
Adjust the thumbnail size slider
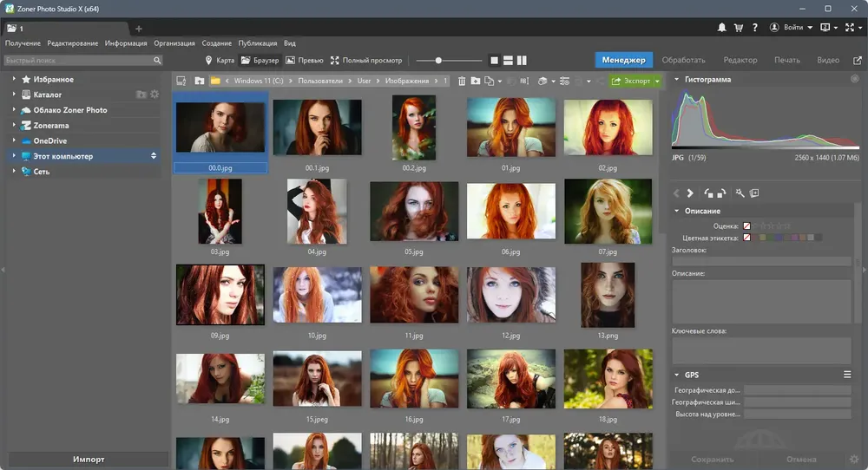point(438,61)
